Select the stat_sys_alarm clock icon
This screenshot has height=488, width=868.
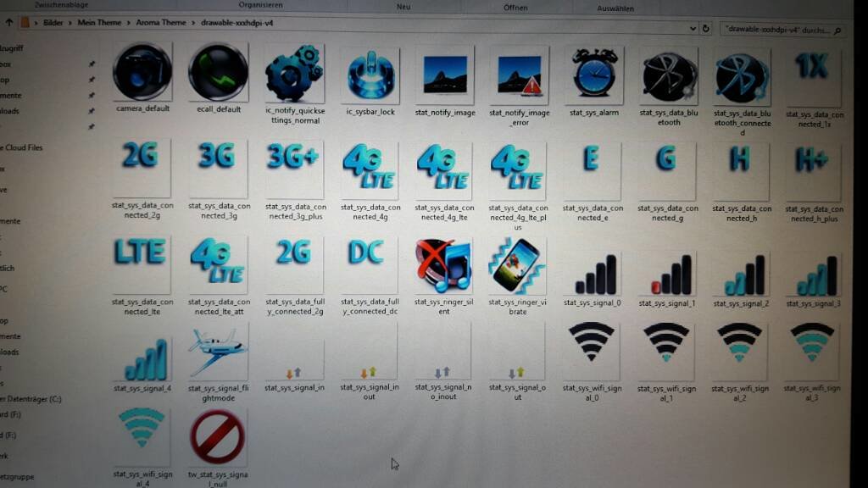tap(594, 75)
